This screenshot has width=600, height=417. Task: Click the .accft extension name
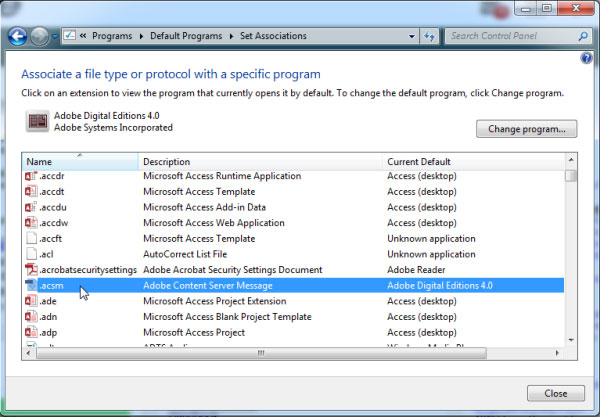click(51, 239)
